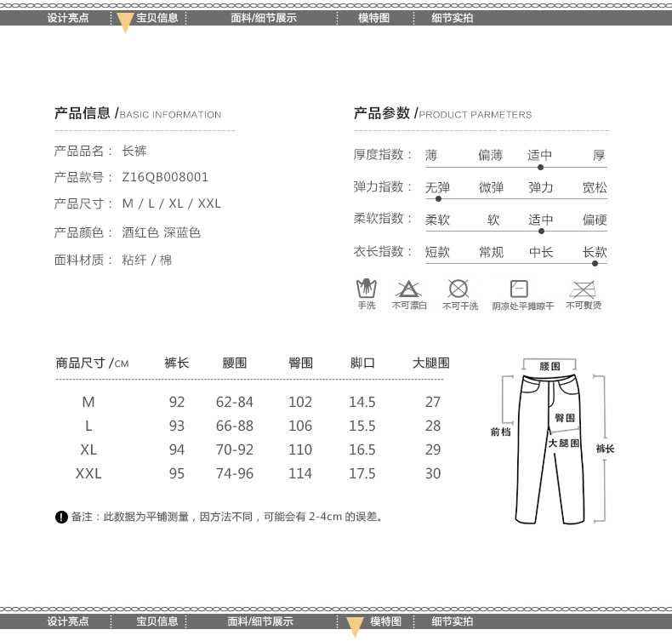
Task: Click the do not iron icon
Action: point(583,288)
